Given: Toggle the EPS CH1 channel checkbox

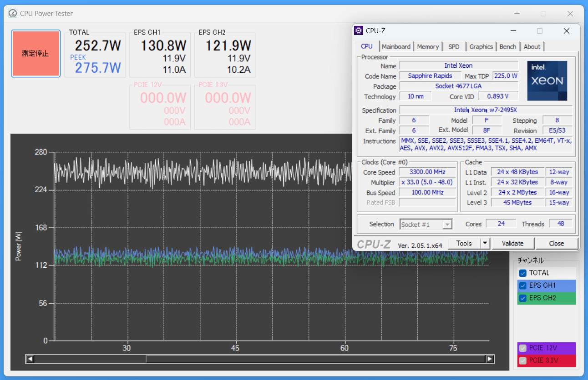Looking at the screenshot, I should 522,286.
